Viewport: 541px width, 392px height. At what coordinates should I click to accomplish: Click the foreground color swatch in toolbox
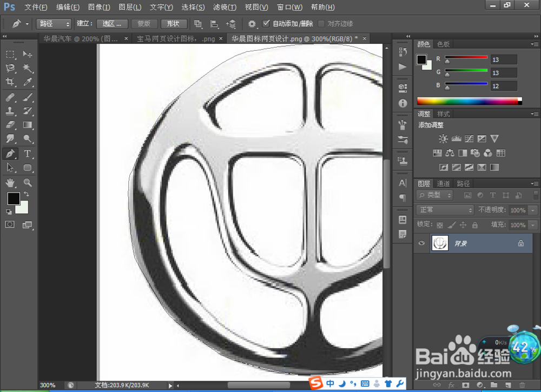click(x=13, y=198)
